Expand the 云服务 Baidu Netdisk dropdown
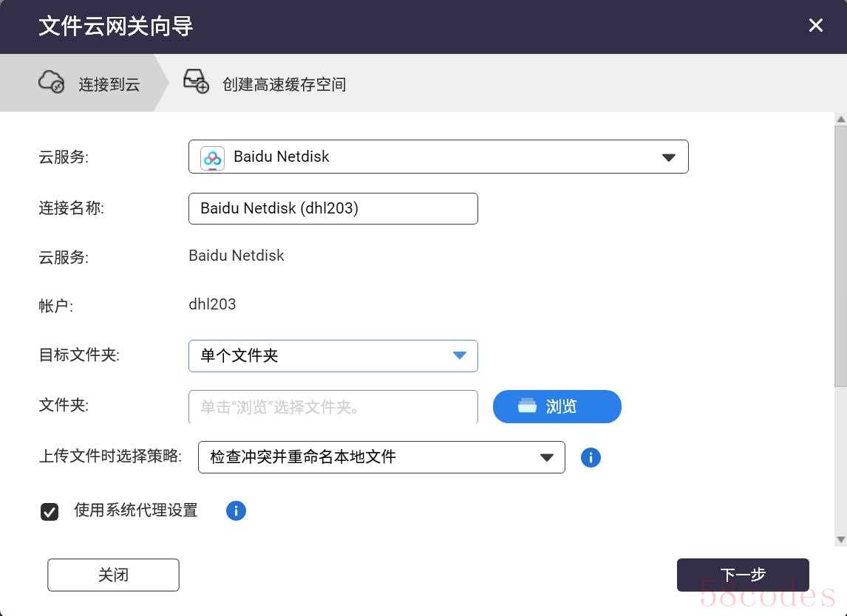Image resolution: width=847 pixels, height=616 pixels. (x=438, y=157)
